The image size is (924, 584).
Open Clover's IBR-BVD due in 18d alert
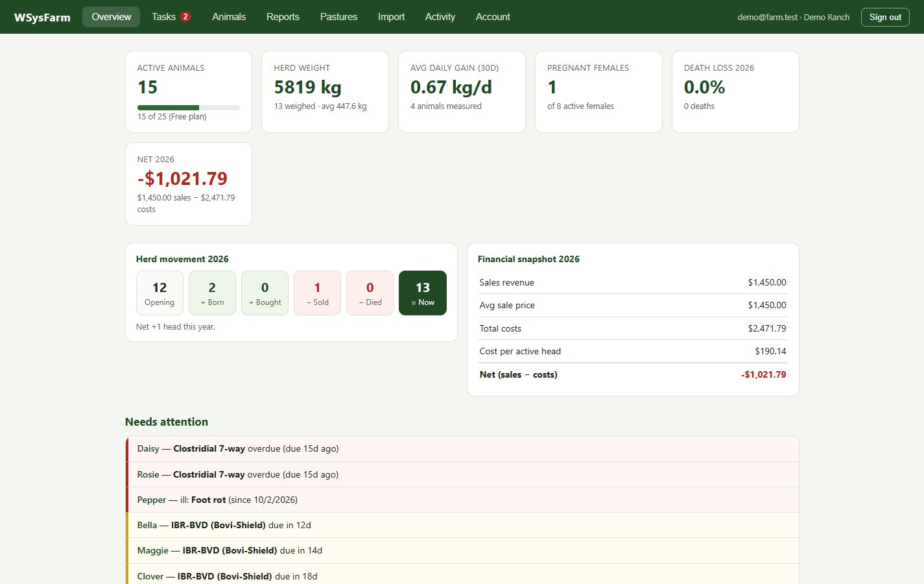point(462,574)
